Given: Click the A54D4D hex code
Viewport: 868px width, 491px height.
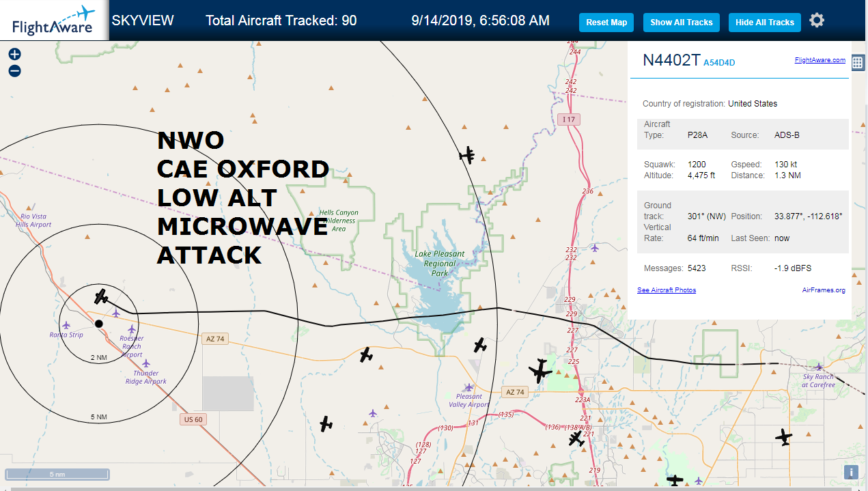Looking at the screenshot, I should click(x=719, y=63).
